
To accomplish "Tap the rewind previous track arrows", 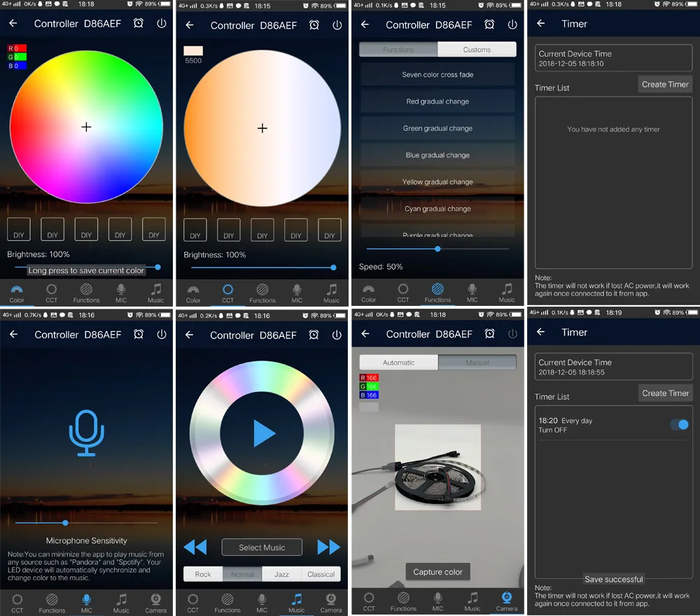I will click(195, 547).
